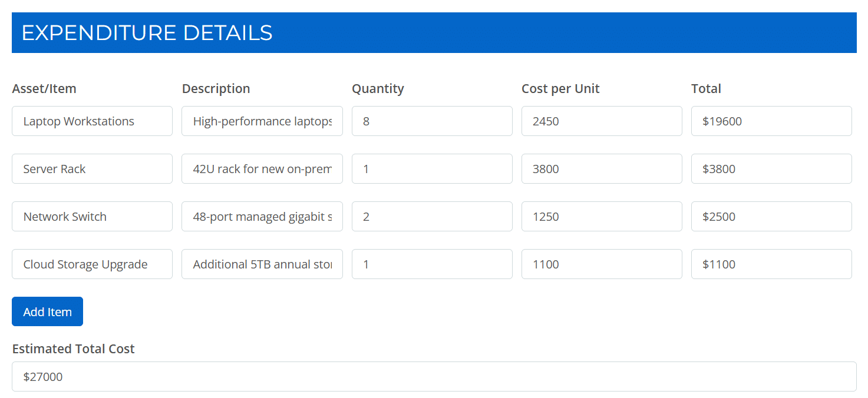Click the Server Rack asset field
Viewport: 868px width, 398px height.
click(x=92, y=168)
